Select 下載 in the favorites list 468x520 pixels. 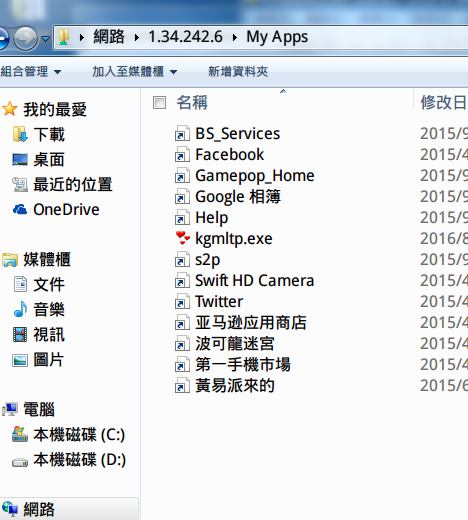[49, 134]
